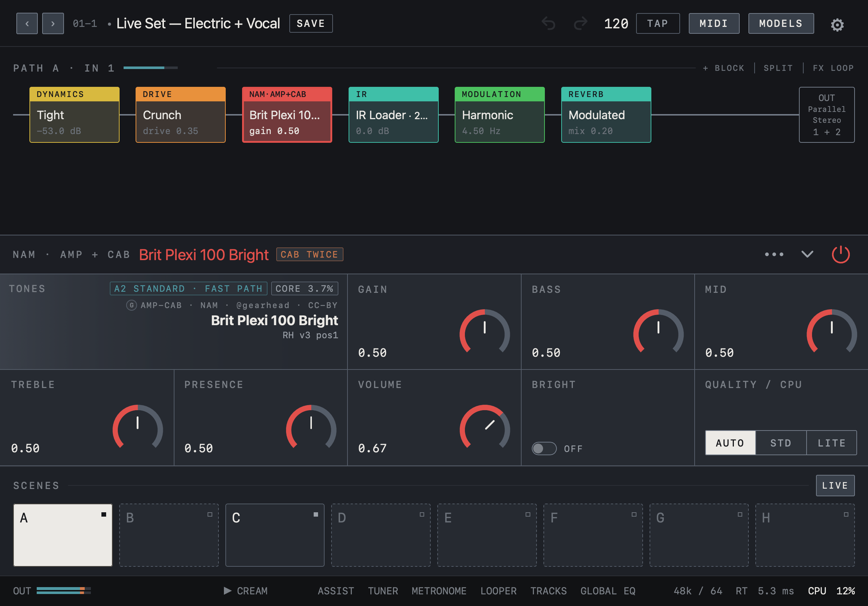Click the IN 1 input level meter
The image size is (868, 606).
pos(150,68)
